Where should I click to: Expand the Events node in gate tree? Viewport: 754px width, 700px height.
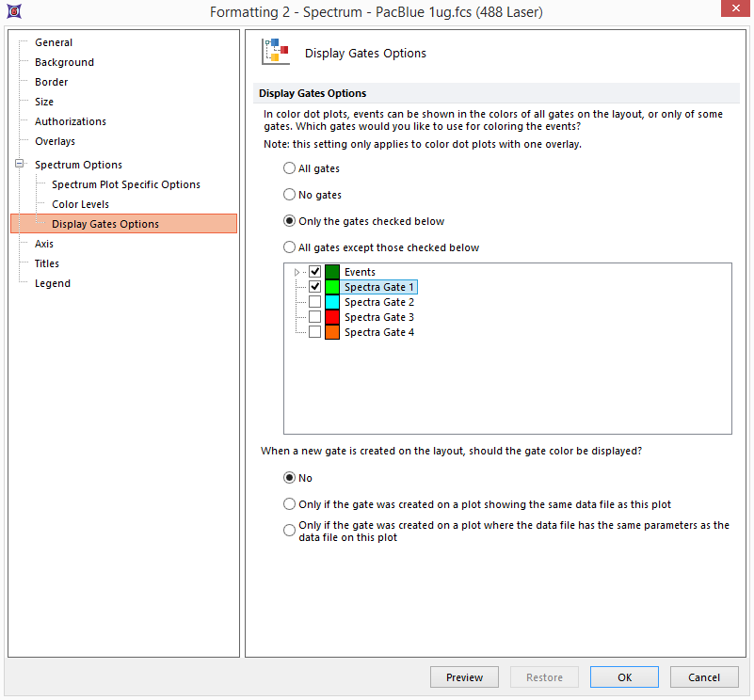coord(297,272)
